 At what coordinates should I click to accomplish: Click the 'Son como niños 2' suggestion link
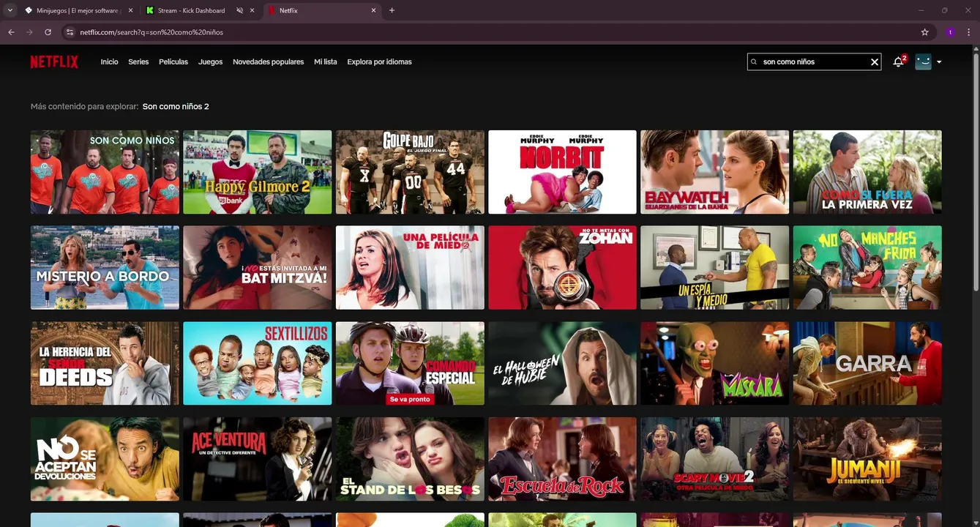(x=176, y=106)
